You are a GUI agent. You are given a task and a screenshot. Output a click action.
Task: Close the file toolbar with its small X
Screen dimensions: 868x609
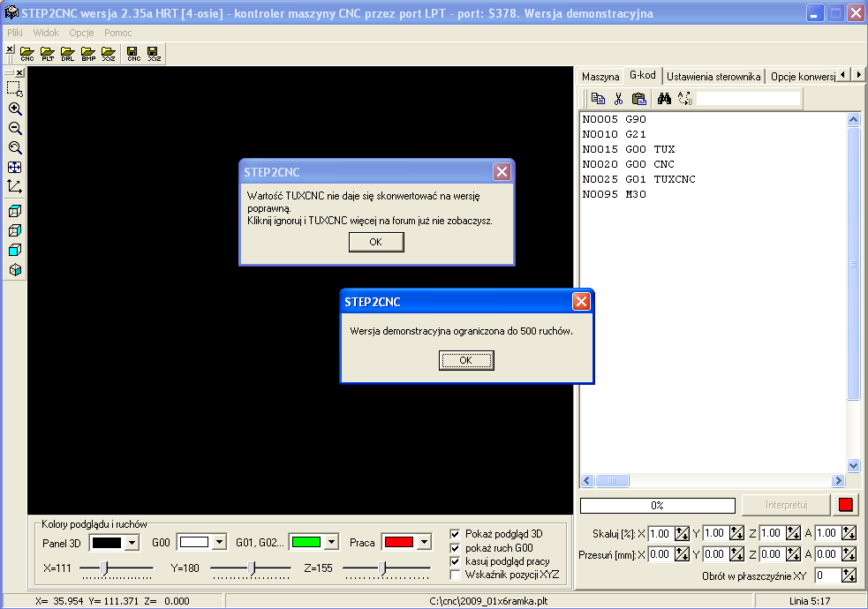pos(10,49)
